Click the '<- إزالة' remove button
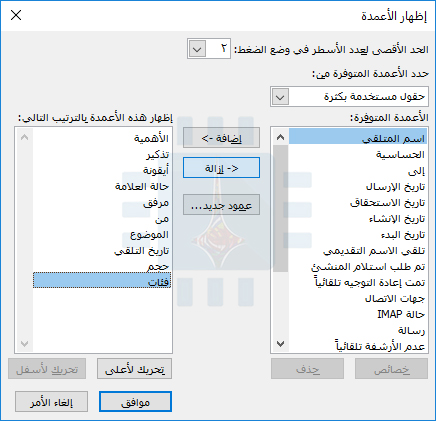436x421 pixels. pyautogui.click(x=221, y=168)
